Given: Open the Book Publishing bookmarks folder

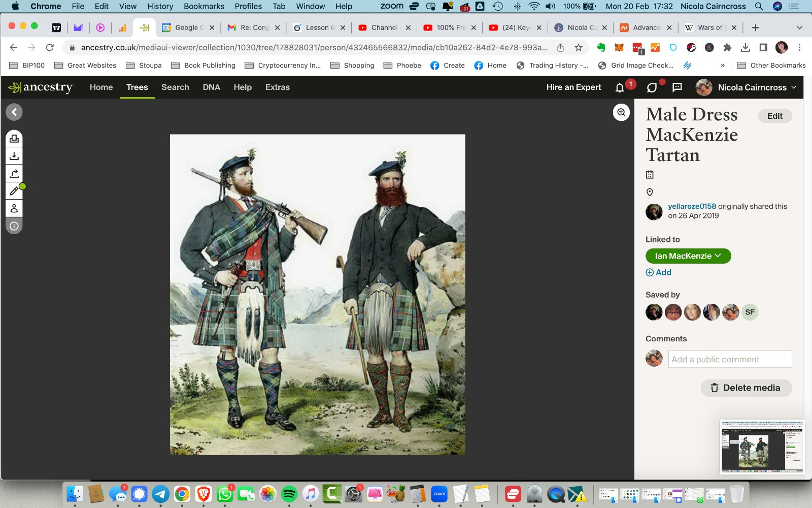Looking at the screenshot, I should click(204, 65).
